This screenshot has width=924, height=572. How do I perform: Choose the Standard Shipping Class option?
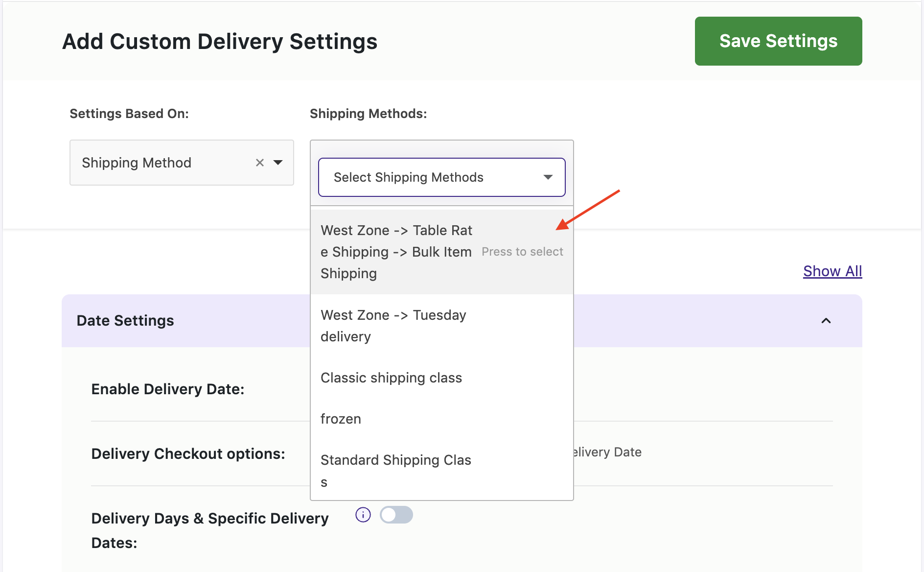[x=395, y=470]
